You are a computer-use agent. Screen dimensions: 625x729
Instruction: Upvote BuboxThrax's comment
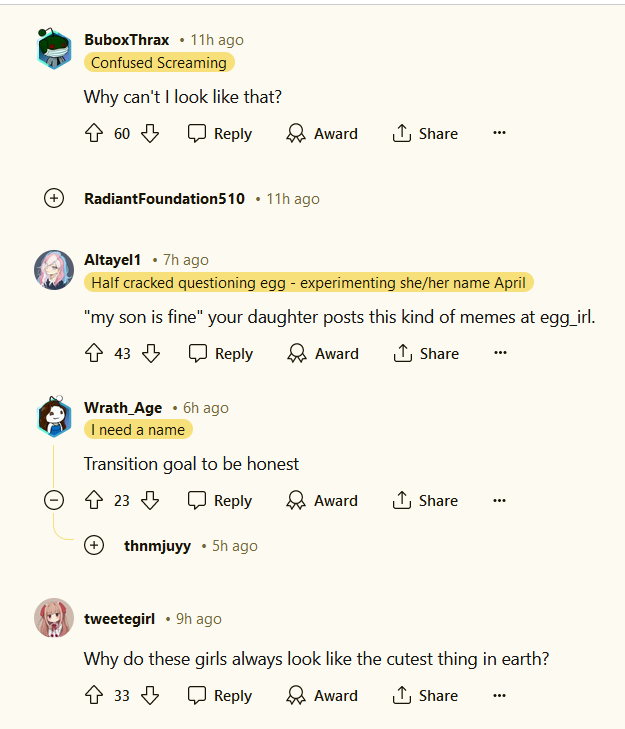94,134
